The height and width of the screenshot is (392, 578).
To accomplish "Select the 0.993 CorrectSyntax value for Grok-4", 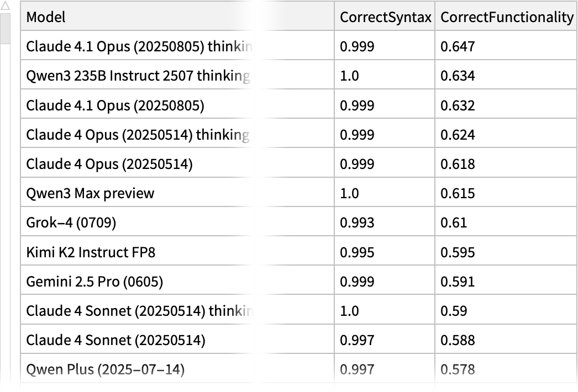I will tap(357, 223).
